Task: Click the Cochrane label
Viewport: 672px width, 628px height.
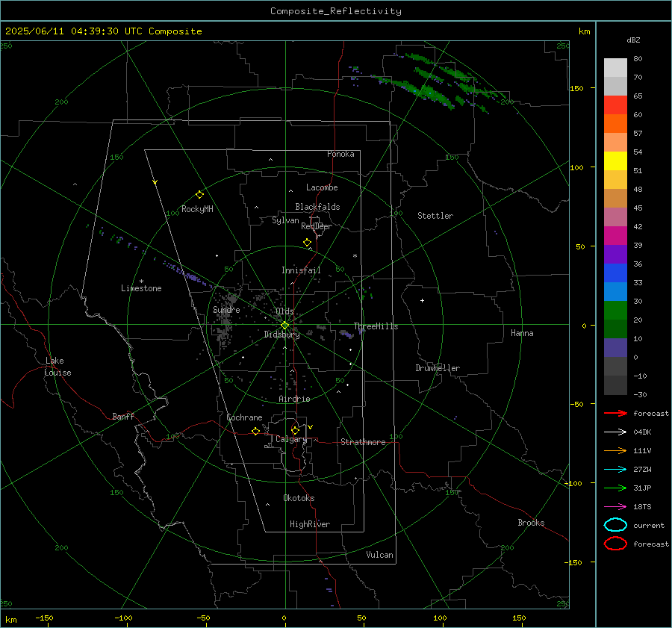Action: coord(244,417)
